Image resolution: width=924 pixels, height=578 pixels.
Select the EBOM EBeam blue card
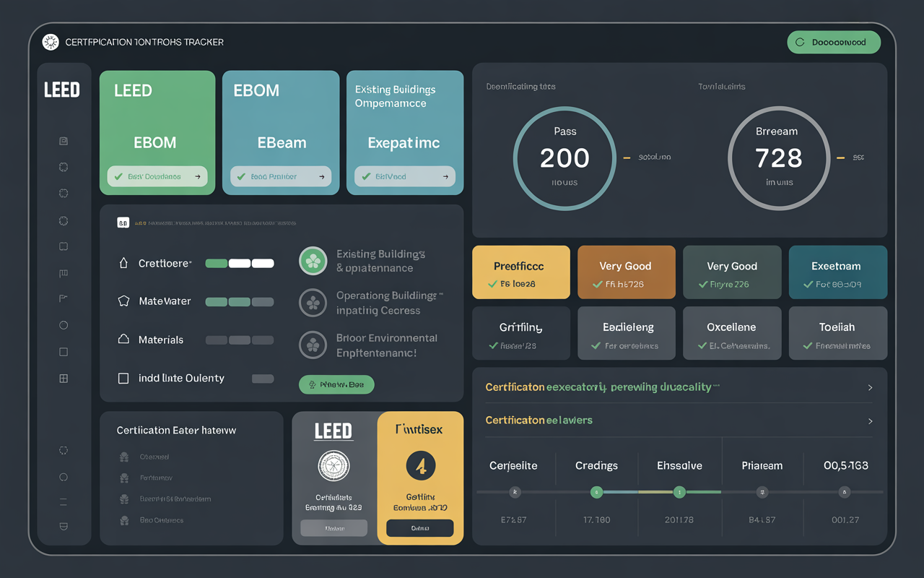point(281,133)
